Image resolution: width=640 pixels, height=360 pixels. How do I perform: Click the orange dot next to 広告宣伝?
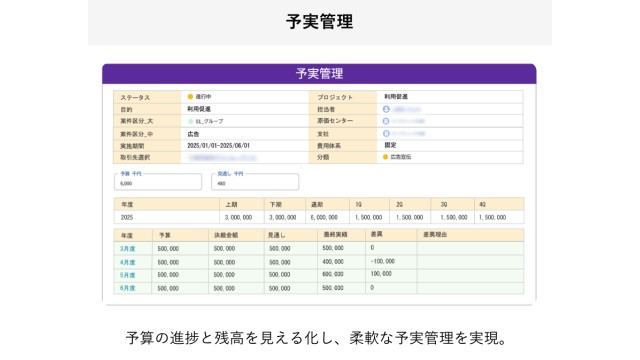[385, 157]
